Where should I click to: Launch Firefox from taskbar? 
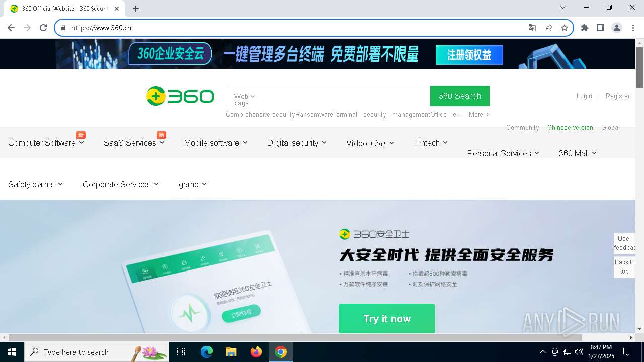tap(256, 352)
